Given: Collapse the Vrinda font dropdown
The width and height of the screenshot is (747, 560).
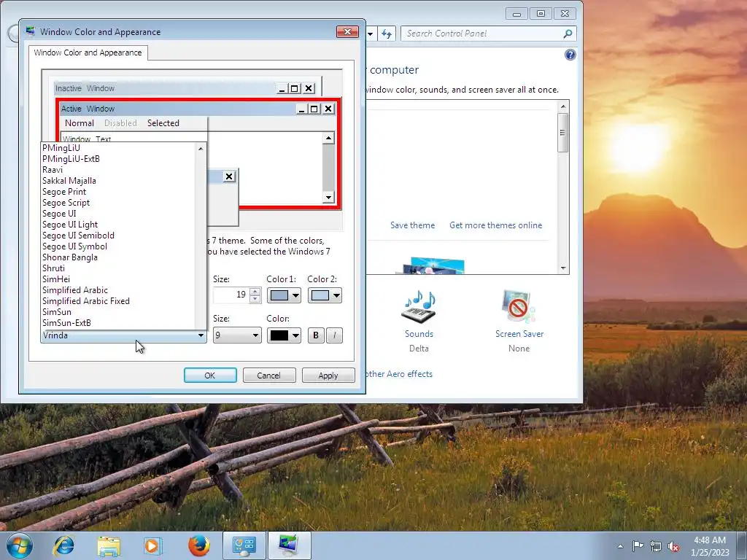Looking at the screenshot, I should coord(201,335).
